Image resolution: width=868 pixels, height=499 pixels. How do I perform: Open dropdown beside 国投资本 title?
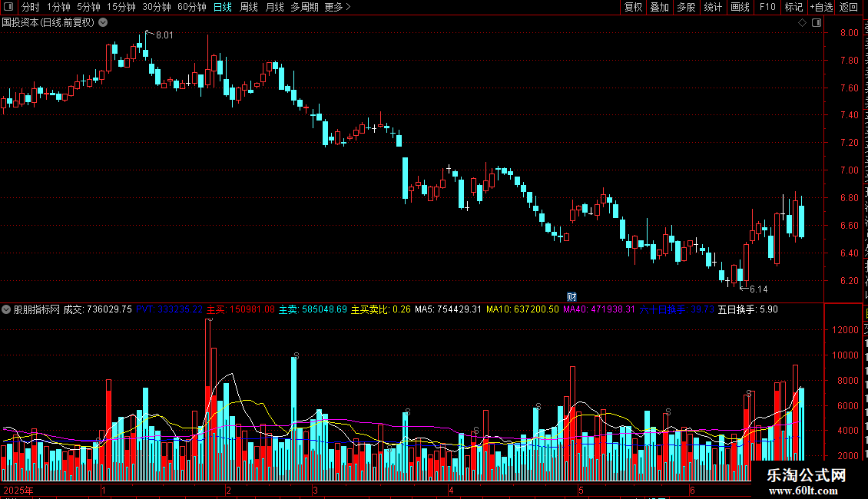tap(103, 23)
